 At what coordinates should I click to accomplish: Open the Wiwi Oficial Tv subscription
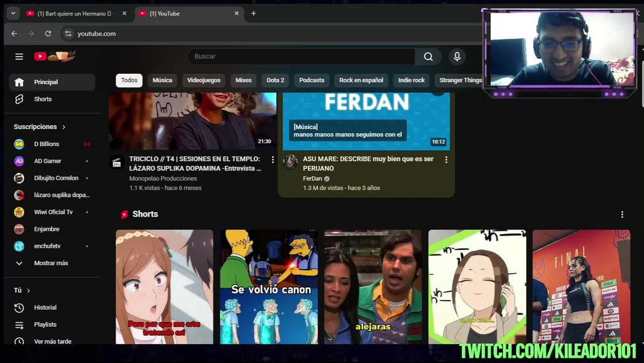(x=52, y=212)
